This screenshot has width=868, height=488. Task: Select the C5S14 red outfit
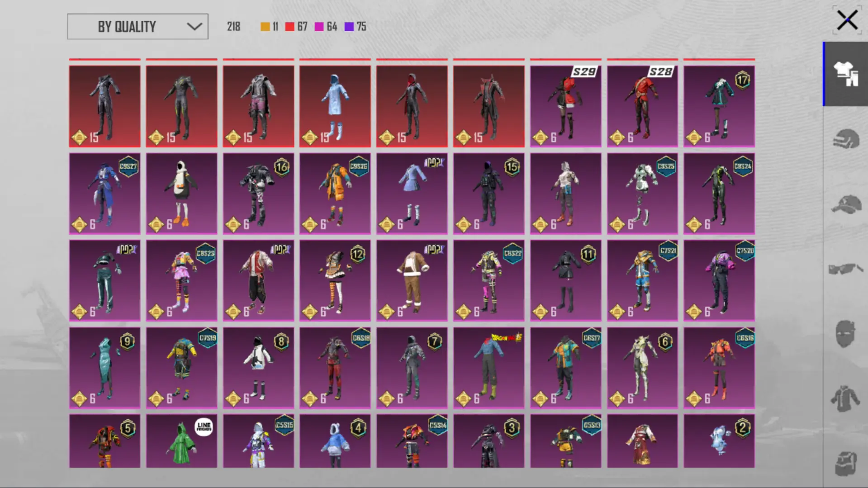pos(412,441)
